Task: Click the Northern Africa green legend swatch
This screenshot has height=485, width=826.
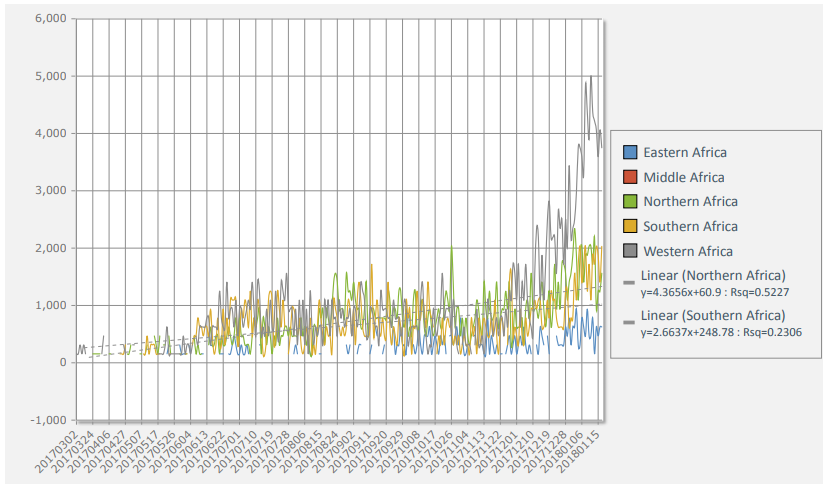Action: [x=630, y=201]
